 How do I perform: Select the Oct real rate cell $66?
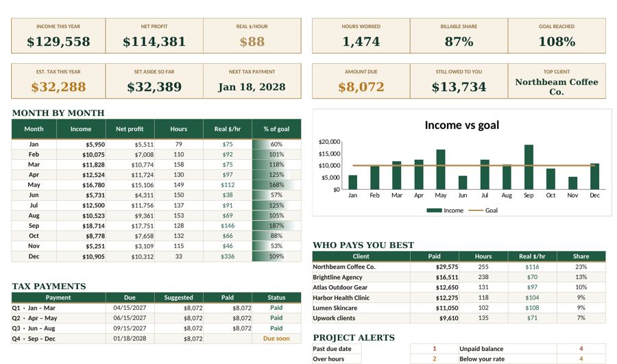click(x=228, y=236)
